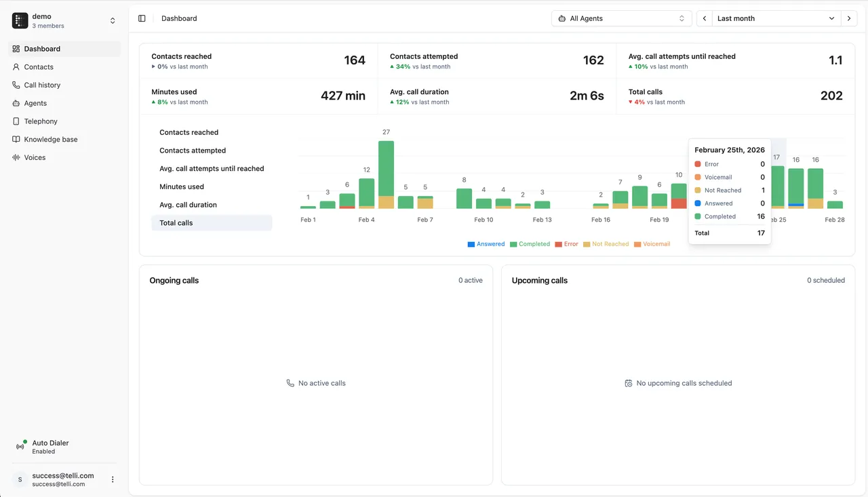This screenshot has height=497, width=868.
Task: Go to next period arrow button
Action: point(849,18)
